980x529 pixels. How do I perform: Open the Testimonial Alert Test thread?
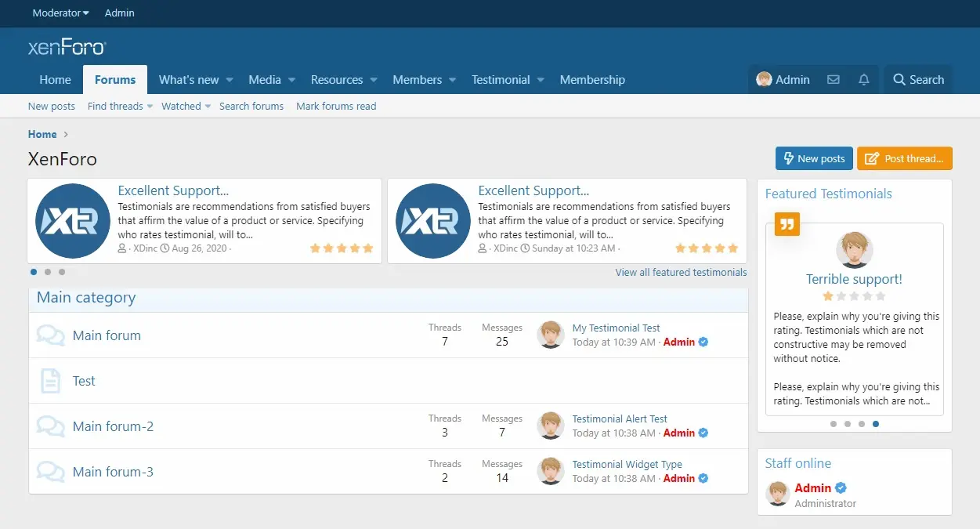[620, 418]
